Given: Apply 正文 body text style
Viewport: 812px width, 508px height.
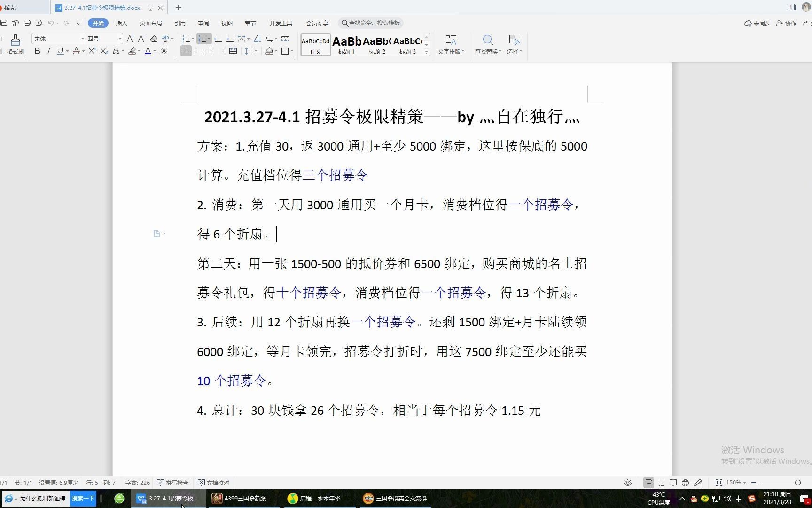Looking at the screenshot, I should pos(316,45).
